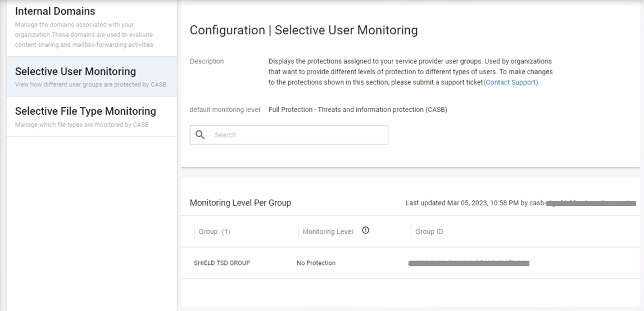
Task: Go to Selective File Type Monitoring
Action: pos(85,111)
